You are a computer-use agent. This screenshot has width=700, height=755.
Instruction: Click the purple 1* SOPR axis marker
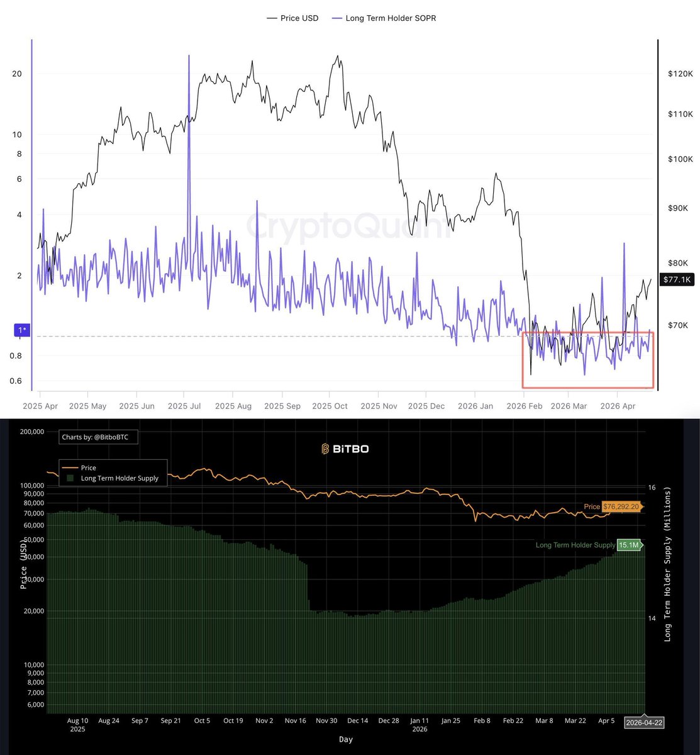click(22, 330)
